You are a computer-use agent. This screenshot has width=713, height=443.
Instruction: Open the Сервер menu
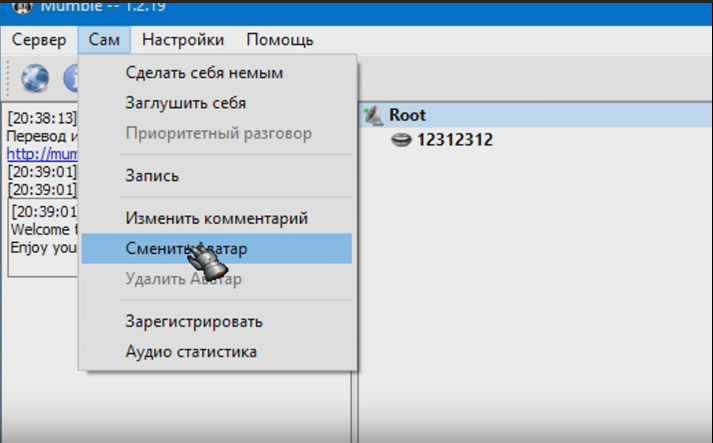39,40
